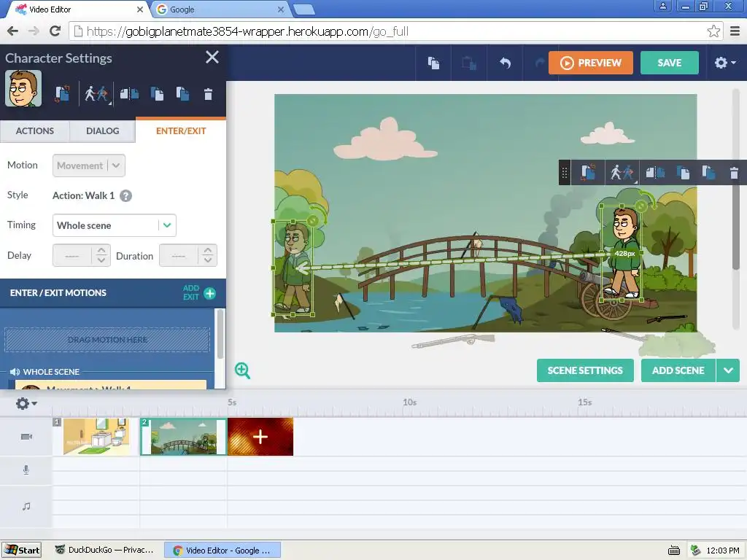The height and width of the screenshot is (560, 747).
Task: Select scene 2 bridge thumbnail in timeline
Action: coord(184,437)
